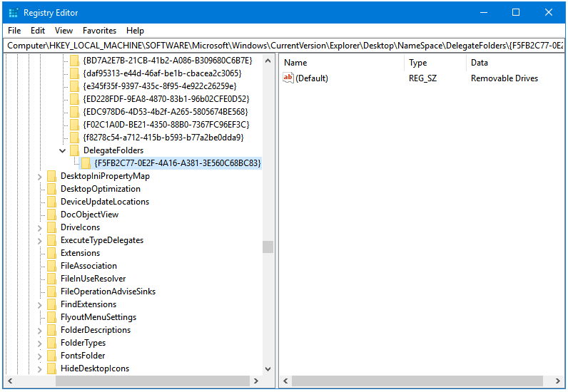This screenshot has width=568, height=392.
Task: Click the DeviceUpdateLocations folder icon
Action: point(52,202)
